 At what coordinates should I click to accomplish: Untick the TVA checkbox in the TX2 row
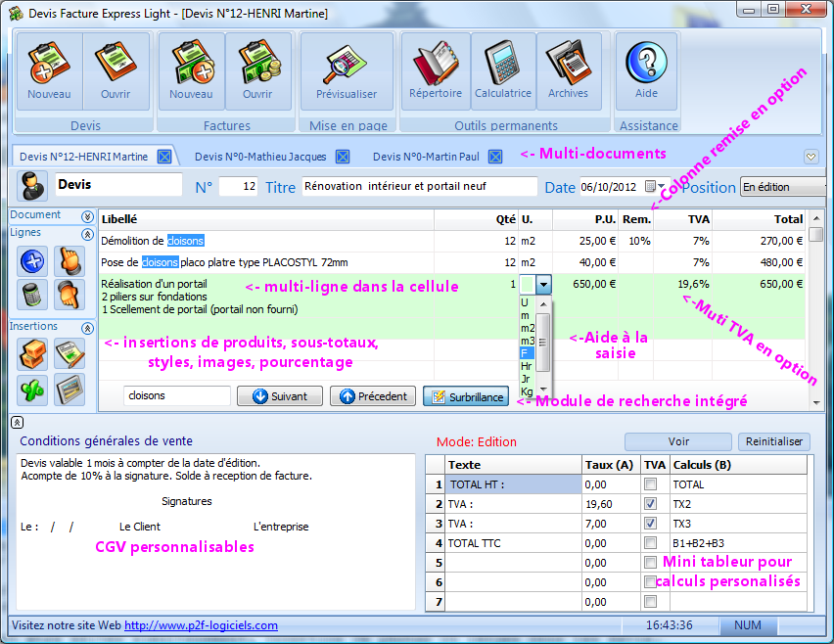[650, 504]
